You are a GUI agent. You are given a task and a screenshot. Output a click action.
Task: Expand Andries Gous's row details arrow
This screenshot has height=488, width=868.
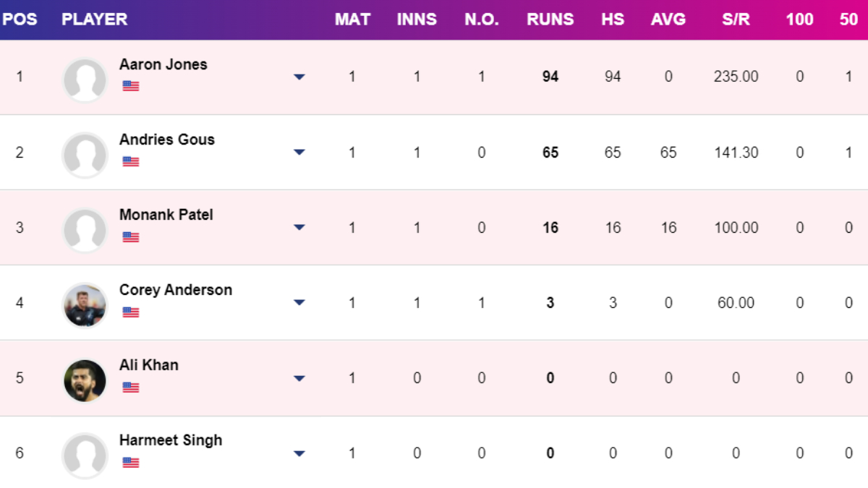299,152
